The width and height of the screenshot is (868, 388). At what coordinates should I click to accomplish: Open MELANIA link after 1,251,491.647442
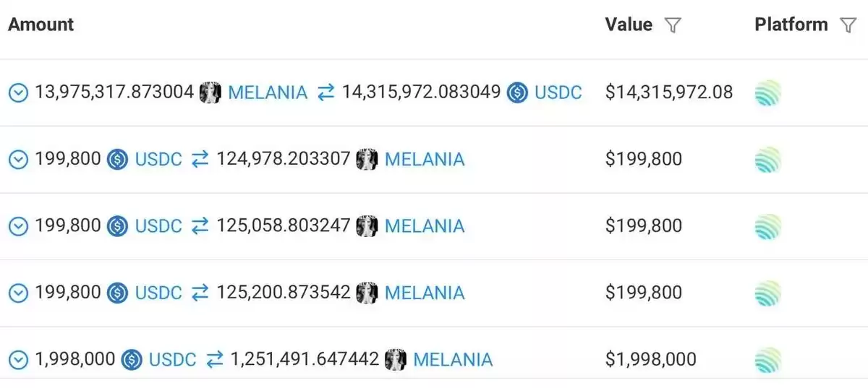coord(453,360)
